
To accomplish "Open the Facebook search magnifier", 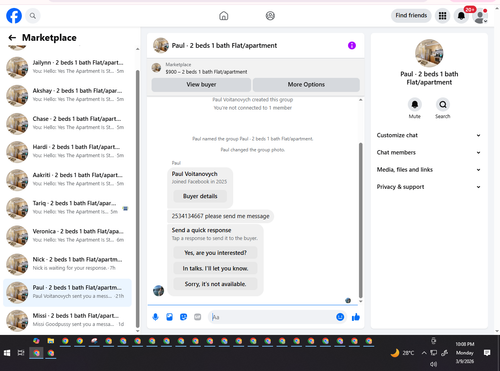I will 33,16.
